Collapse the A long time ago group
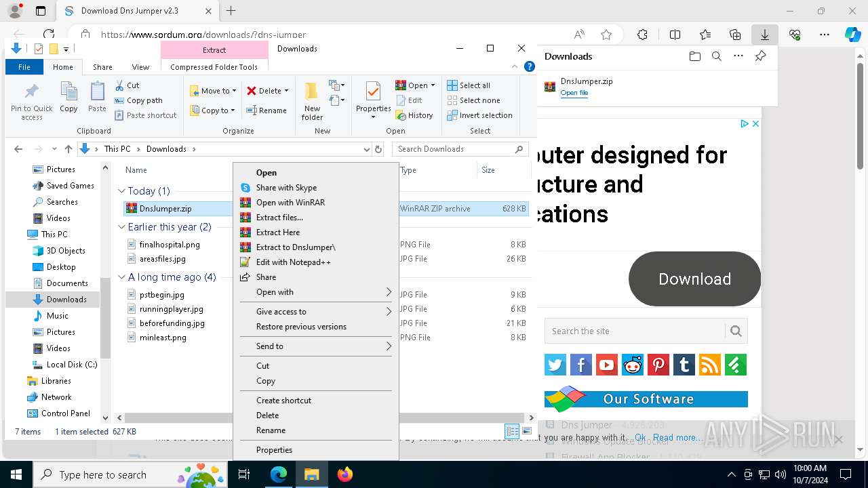The image size is (868, 488). [x=121, y=277]
